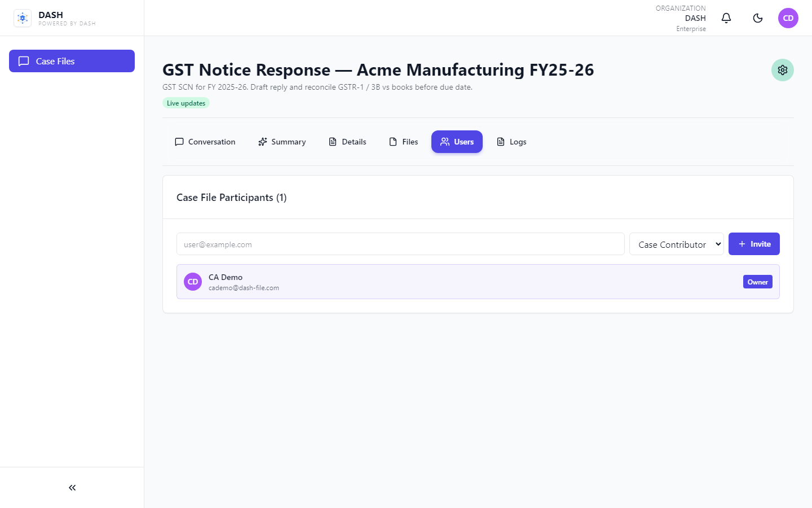
Task: Open the Case Contributor role dropdown
Action: 677,244
